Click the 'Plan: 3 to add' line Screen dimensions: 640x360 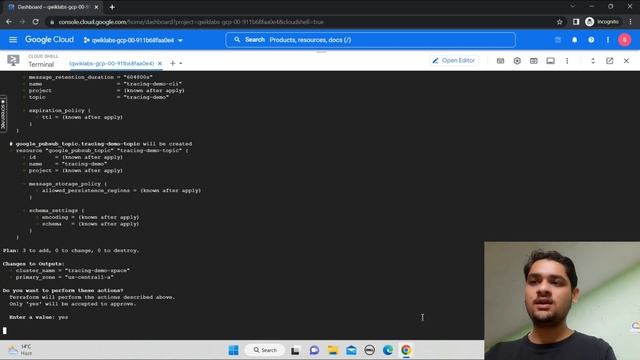coord(71,251)
